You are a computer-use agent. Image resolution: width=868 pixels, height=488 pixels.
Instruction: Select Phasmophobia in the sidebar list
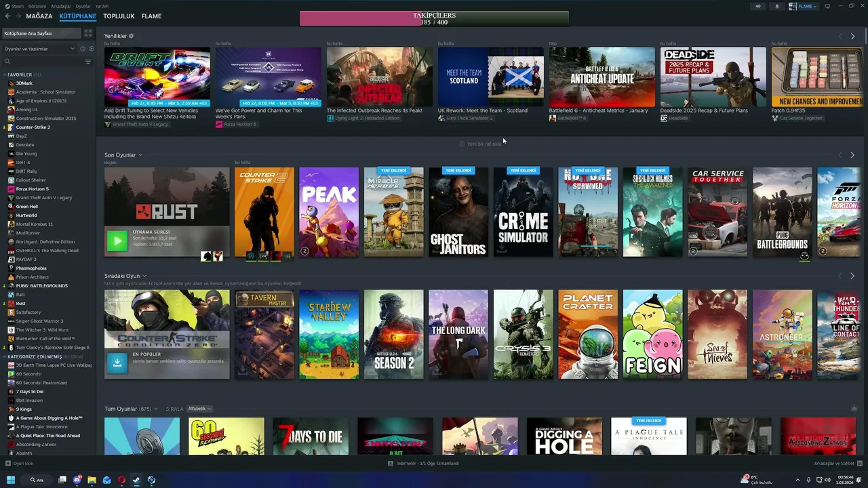tap(31, 268)
